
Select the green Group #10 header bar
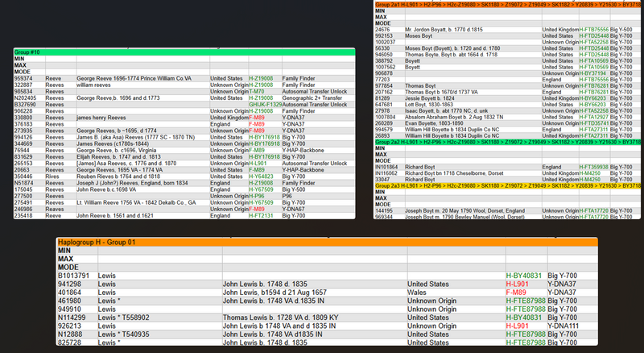pyautogui.click(x=184, y=52)
